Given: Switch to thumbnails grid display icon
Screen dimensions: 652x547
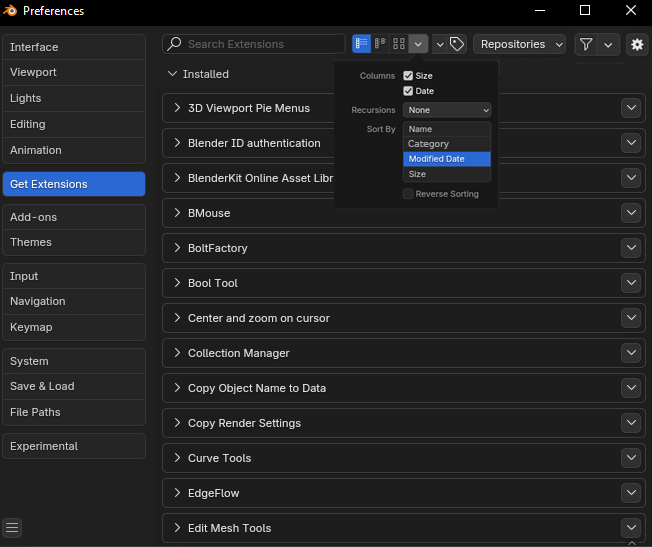Looking at the screenshot, I should click(399, 44).
